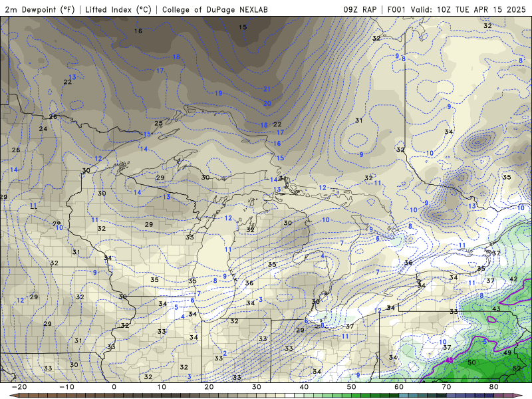Click the black '52' dewpoint value
Image resolution: width=532 pixels, height=399 pixels.
click(x=517, y=368)
